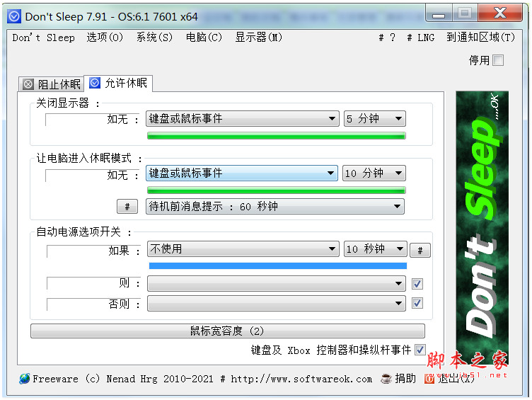Click the 退出(X) exit button
Image resolution: width=532 pixels, height=400 pixels.
pos(456,378)
